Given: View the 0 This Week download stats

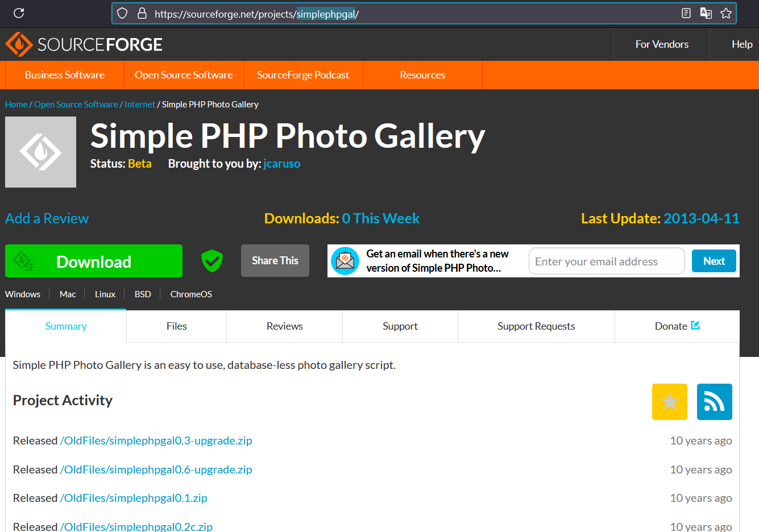Looking at the screenshot, I should pos(381,218).
